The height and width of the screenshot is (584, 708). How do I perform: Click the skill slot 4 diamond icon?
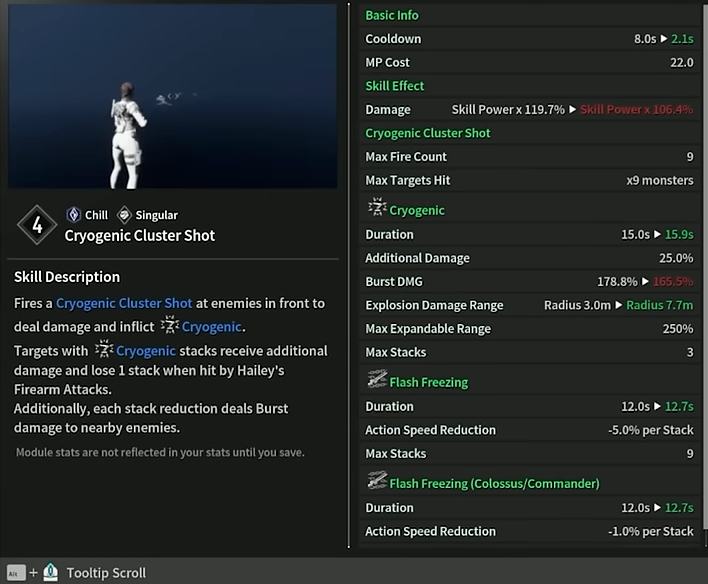click(37, 225)
